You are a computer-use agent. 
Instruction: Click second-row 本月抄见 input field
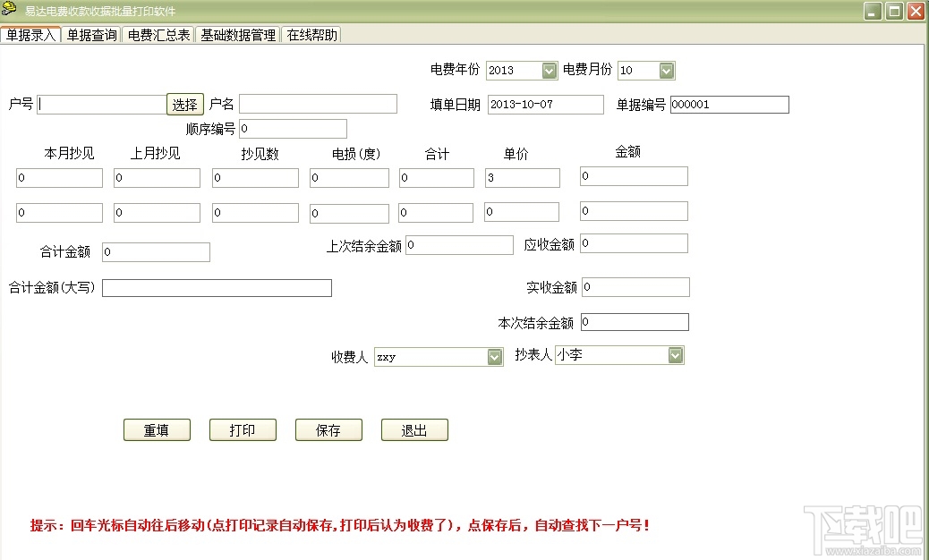tap(59, 213)
